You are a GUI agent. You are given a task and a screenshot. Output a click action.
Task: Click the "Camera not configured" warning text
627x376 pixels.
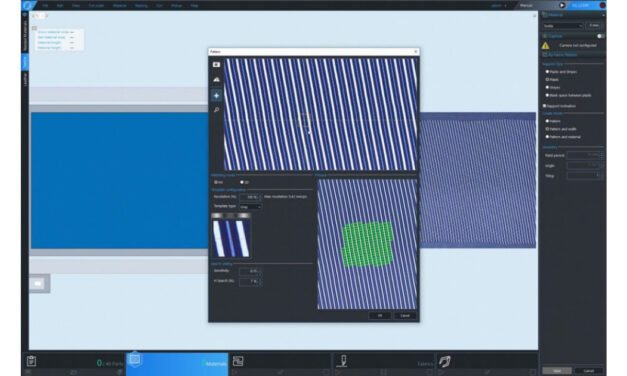point(577,46)
